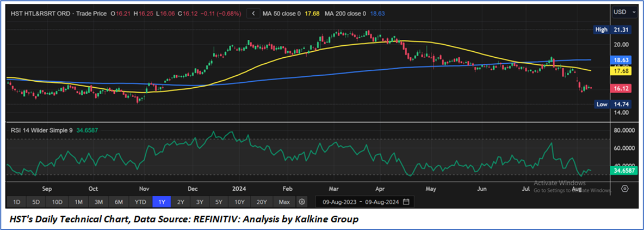Open calendar icon in date range field
Viewport: 644px width, 230px height.
click(x=406, y=202)
